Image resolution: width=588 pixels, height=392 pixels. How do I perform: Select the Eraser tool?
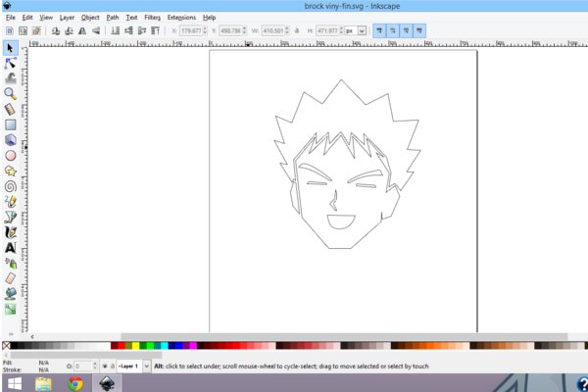coord(10,278)
